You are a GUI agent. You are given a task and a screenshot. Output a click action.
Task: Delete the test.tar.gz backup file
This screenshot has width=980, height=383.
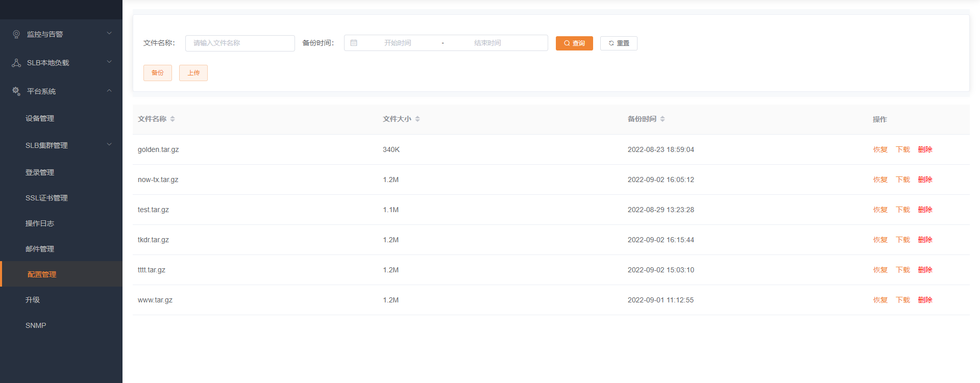click(x=925, y=210)
